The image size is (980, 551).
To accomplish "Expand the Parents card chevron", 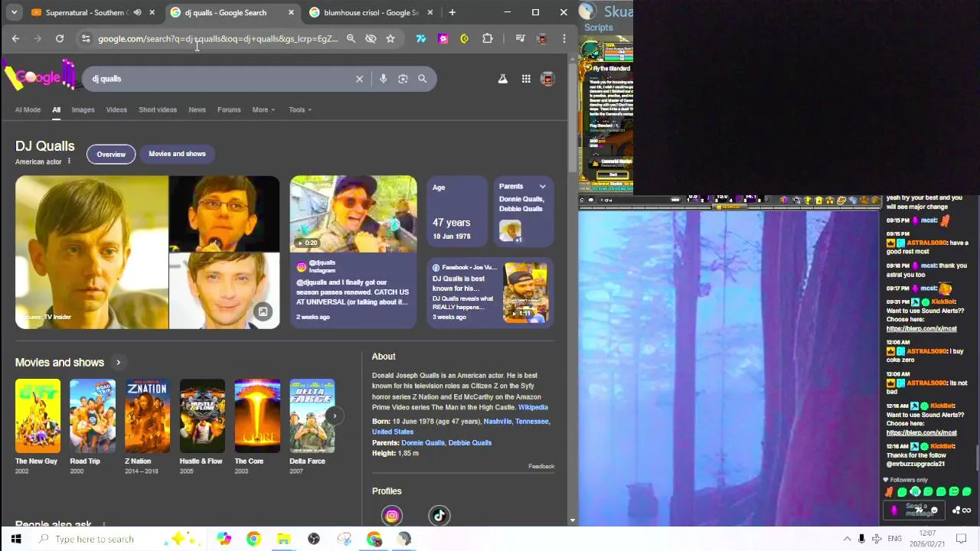I will (542, 187).
